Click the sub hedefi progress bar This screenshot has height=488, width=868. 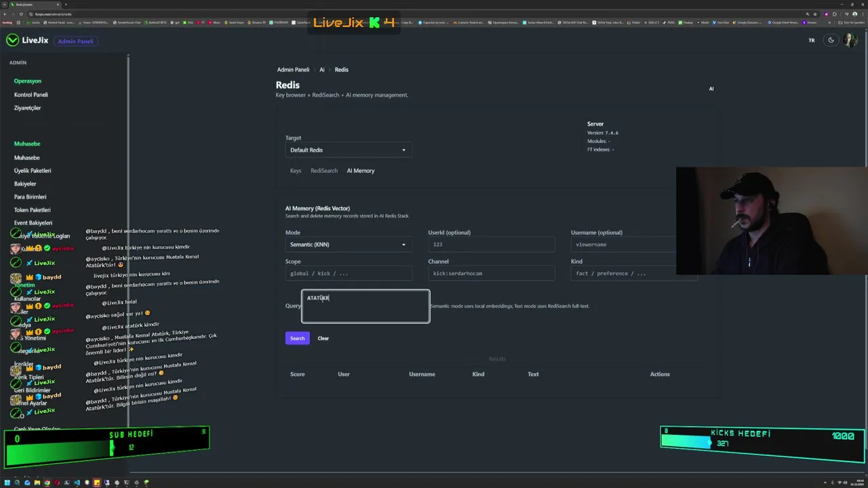pyautogui.click(x=107, y=447)
